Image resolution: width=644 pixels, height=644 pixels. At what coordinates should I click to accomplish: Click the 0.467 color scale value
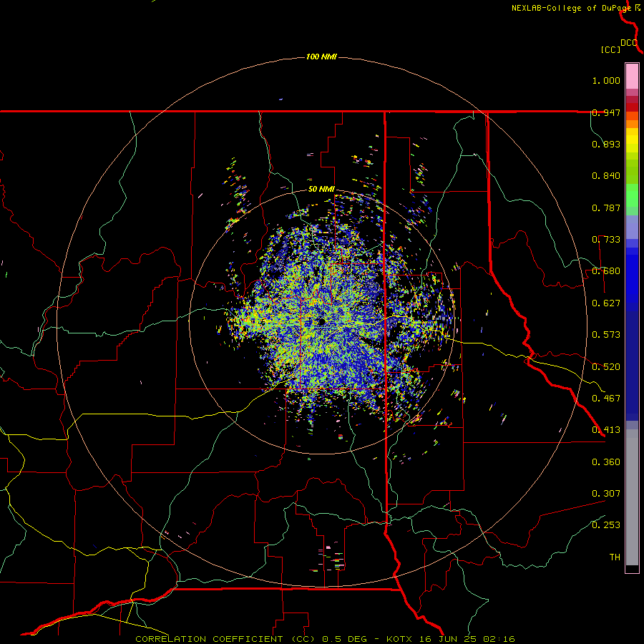pyautogui.click(x=606, y=398)
